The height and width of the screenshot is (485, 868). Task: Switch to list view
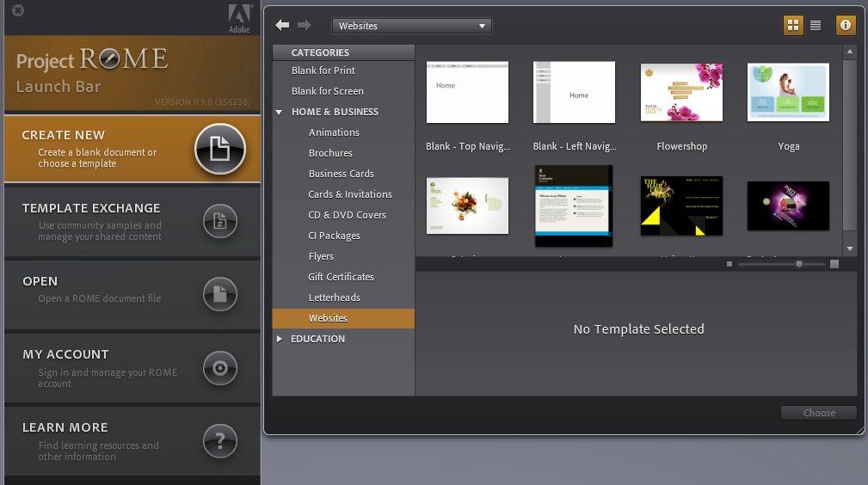point(816,25)
